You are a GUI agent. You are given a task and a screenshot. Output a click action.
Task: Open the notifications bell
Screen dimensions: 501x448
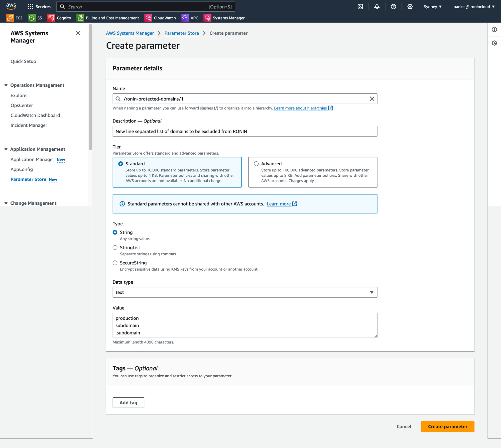click(377, 7)
